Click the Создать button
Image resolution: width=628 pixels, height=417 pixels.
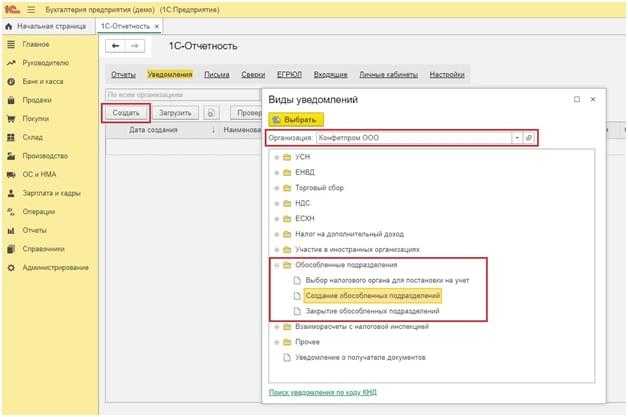(126, 113)
